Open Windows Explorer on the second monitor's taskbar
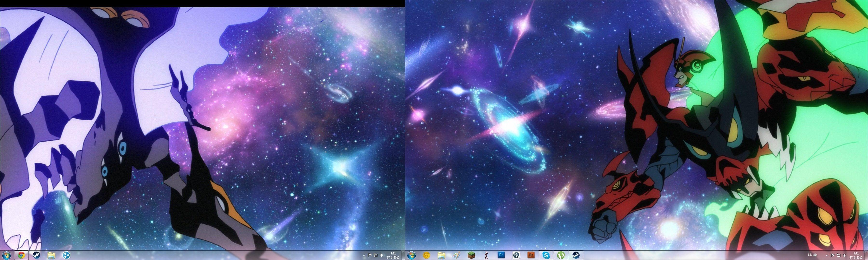868x260 pixels. point(441,255)
